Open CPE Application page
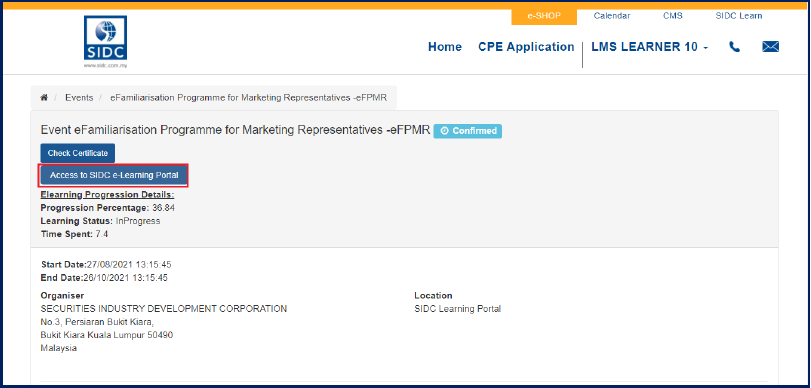 pyautogui.click(x=526, y=47)
